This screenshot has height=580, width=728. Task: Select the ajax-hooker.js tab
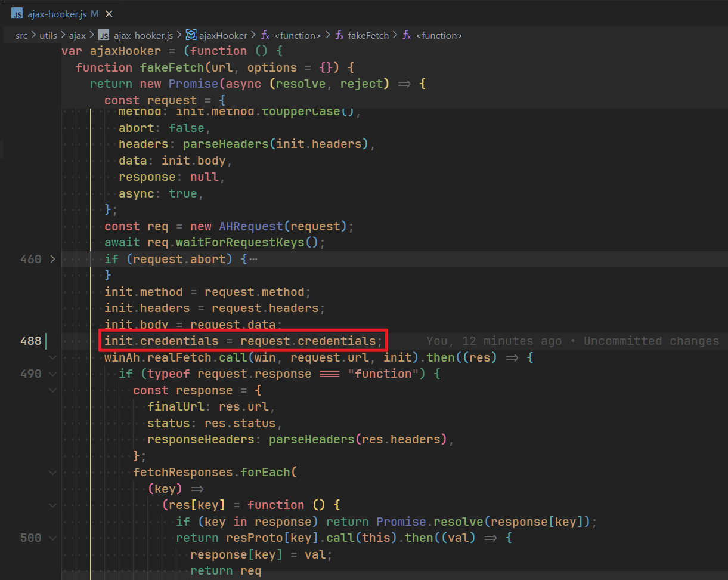pyautogui.click(x=58, y=13)
